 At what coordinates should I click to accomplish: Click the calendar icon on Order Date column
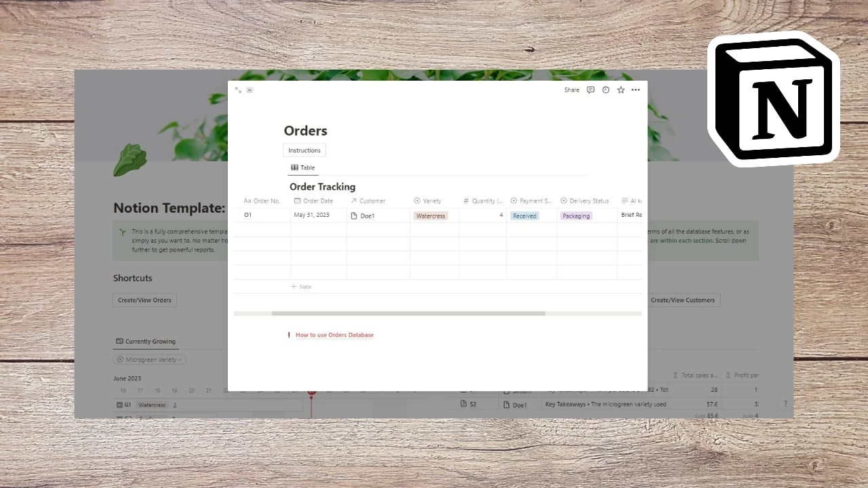coord(296,201)
